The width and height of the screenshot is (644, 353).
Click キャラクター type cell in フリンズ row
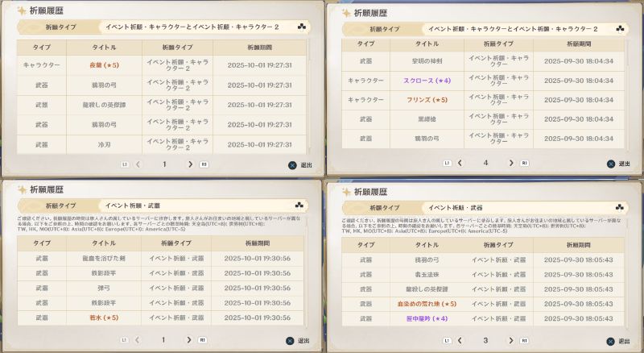[365, 100]
